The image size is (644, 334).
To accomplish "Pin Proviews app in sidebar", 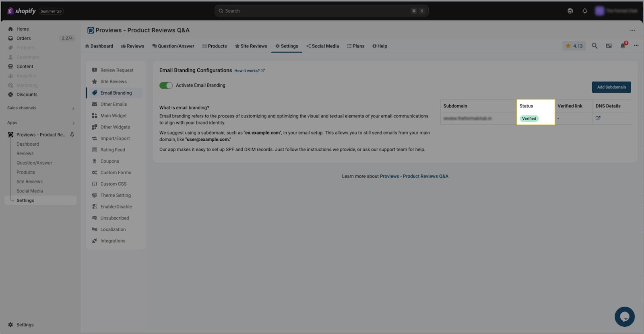I will [72, 135].
